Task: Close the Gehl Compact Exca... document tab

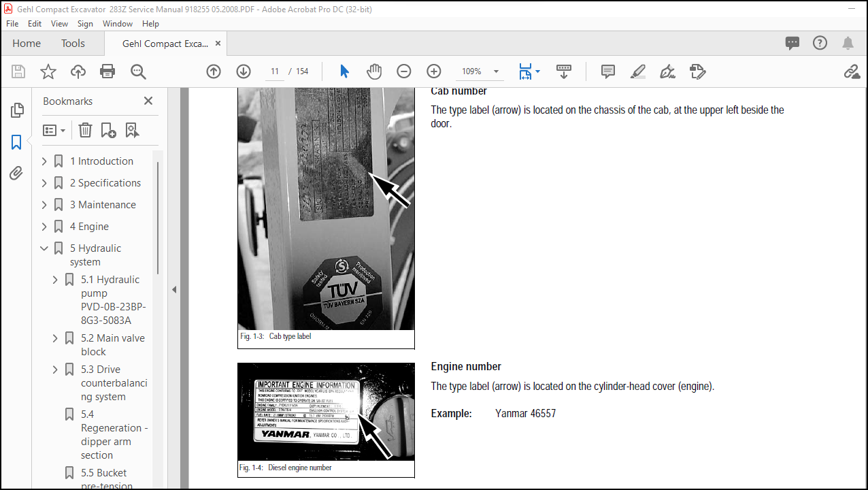Action: 218,44
